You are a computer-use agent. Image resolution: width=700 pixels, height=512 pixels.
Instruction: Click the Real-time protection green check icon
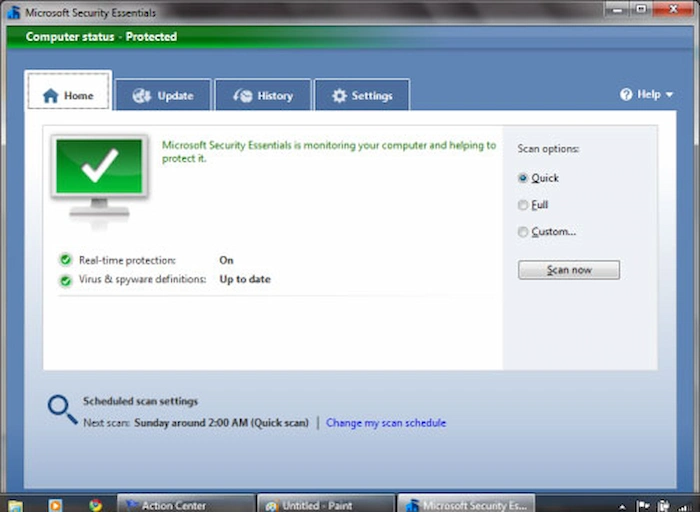click(66, 260)
